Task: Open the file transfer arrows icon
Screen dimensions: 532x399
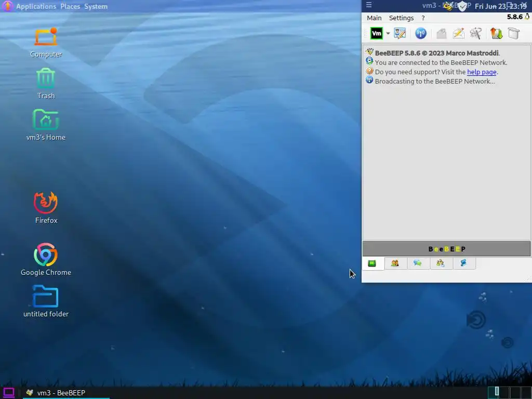Action: [496, 33]
